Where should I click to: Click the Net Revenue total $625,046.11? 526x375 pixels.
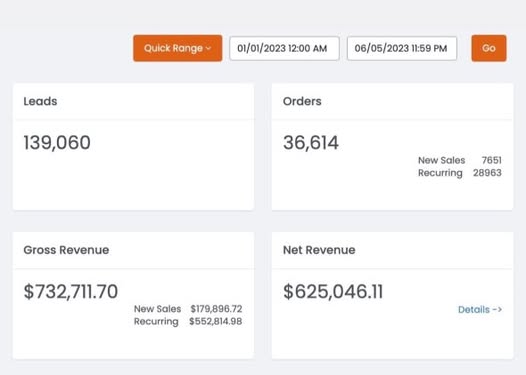[x=333, y=291]
